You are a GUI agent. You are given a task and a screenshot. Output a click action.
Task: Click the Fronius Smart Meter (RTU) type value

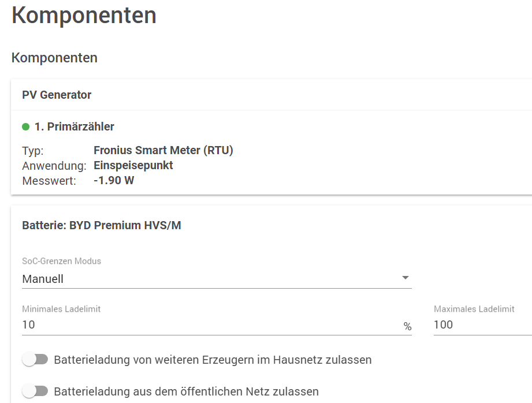pyautogui.click(x=163, y=151)
